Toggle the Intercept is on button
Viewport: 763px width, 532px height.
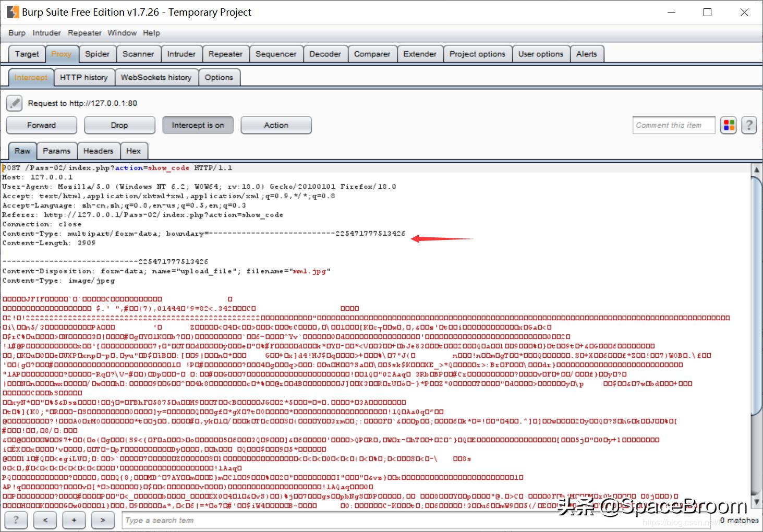click(x=198, y=125)
